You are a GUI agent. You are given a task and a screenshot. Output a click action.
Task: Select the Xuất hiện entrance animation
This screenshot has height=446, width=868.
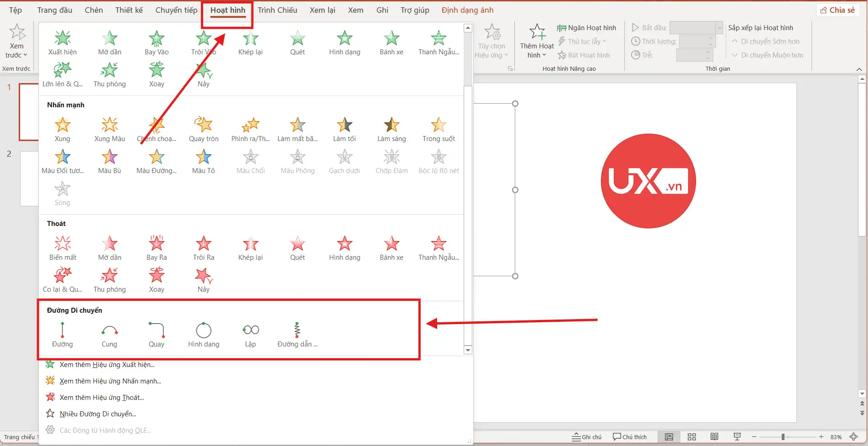[63, 42]
